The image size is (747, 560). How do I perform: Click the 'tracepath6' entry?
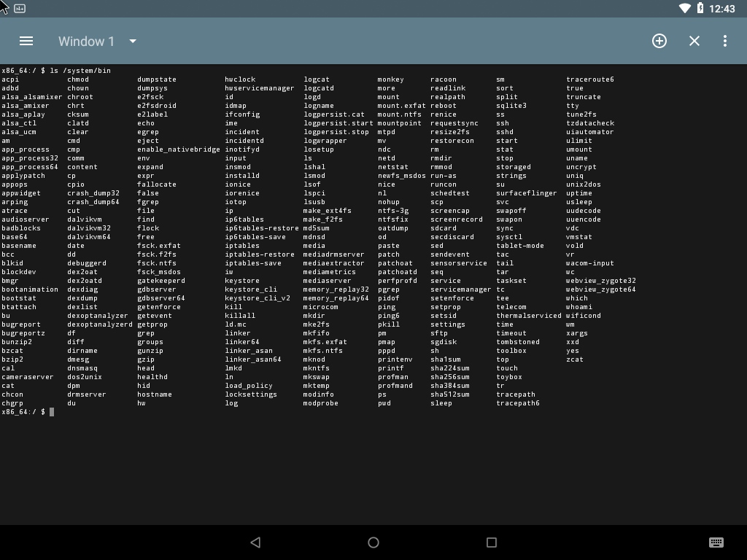coord(518,403)
